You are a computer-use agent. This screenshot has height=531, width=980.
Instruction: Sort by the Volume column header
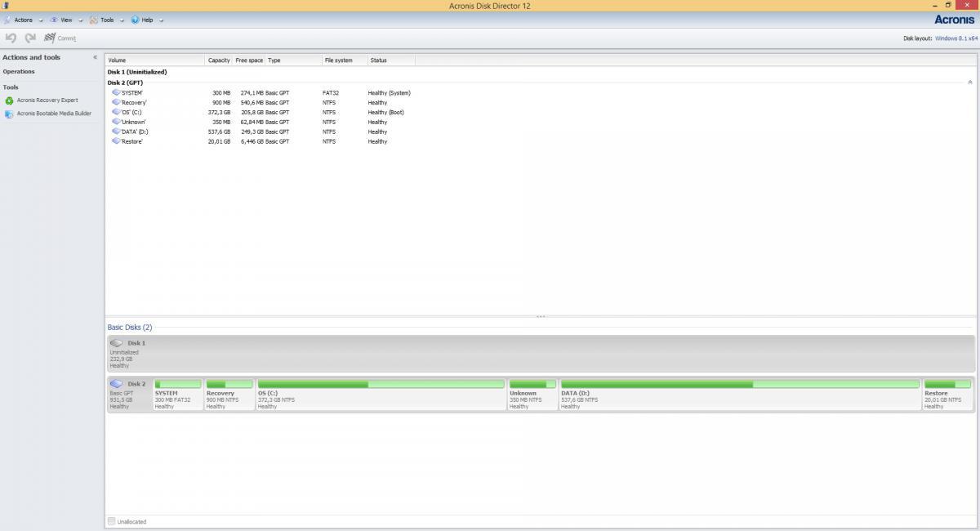[155, 60]
